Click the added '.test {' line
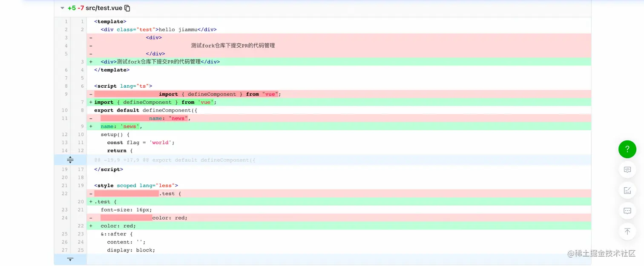 339,202
